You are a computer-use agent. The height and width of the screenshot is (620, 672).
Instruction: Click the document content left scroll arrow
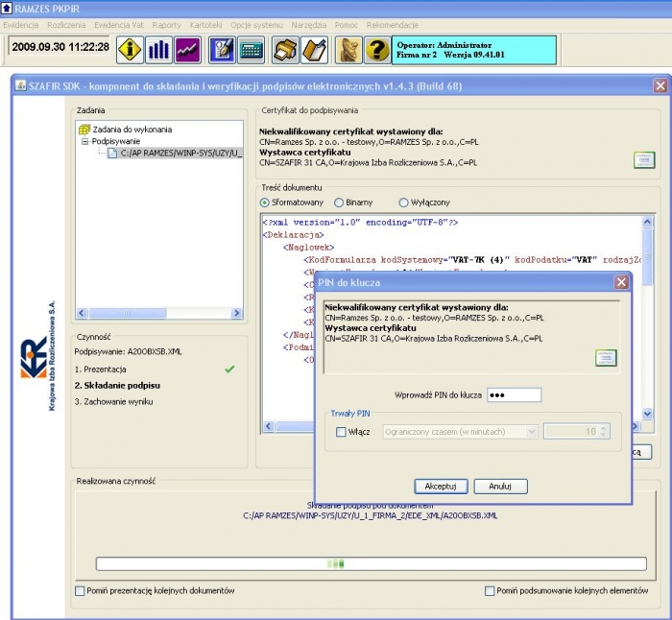[269, 426]
